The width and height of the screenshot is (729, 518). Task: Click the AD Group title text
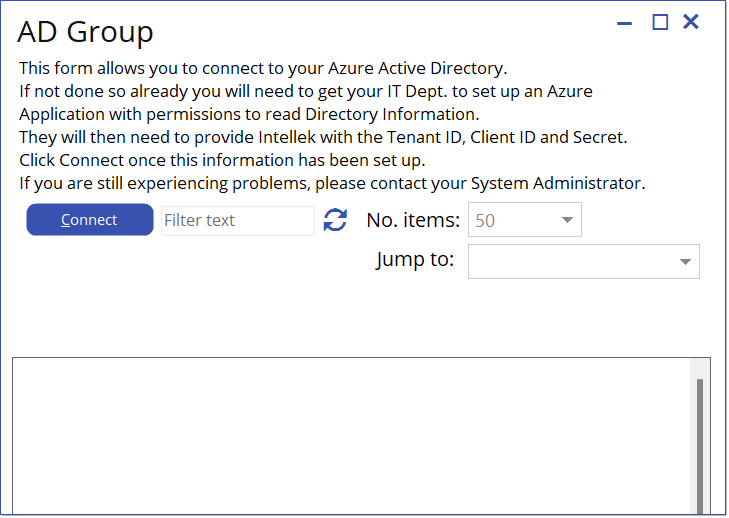click(x=85, y=32)
